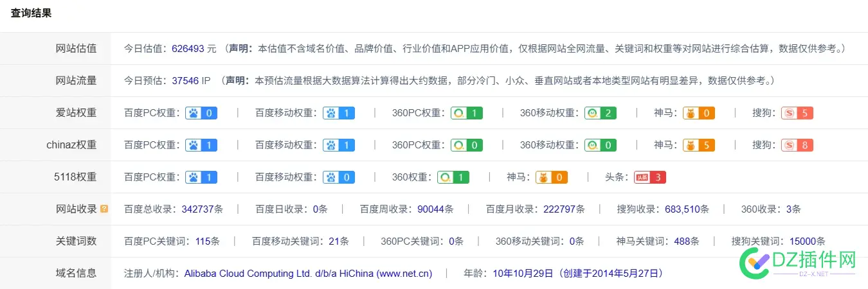Click the 5118 360 weight badge

tap(454, 177)
